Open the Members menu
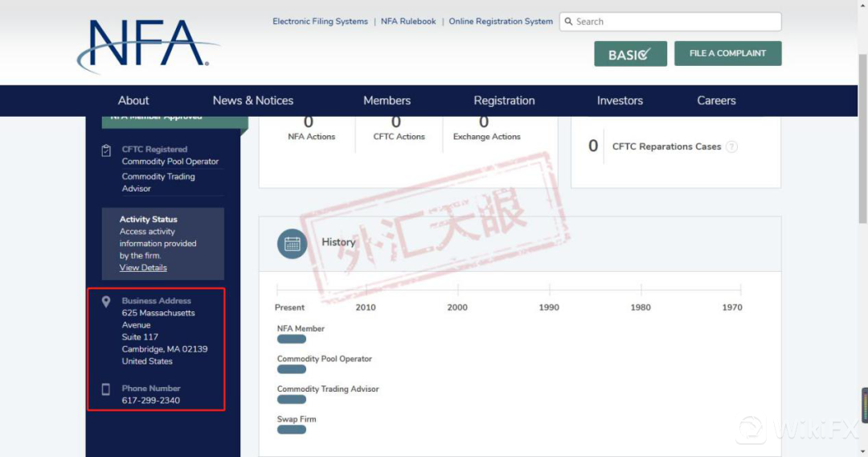This screenshot has width=868, height=457. [x=387, y=101]
